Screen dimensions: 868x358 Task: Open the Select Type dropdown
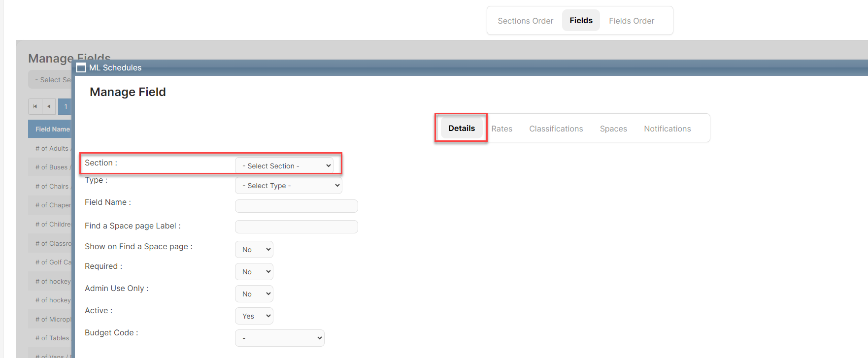coord(289,186)
